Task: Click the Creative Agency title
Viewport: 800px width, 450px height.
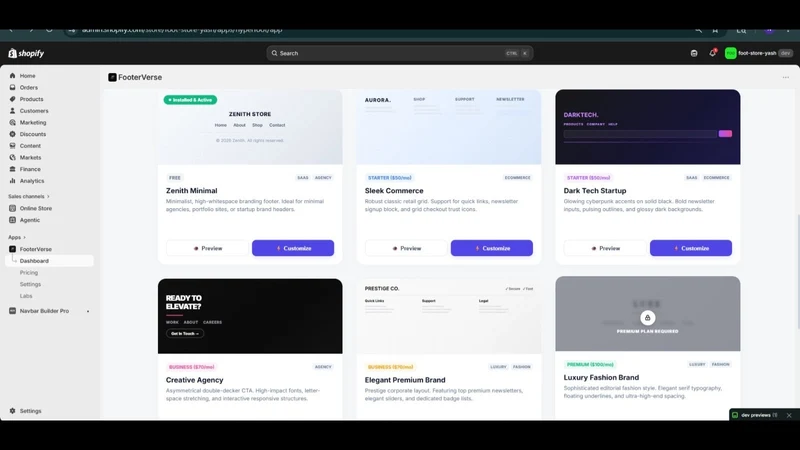Action: (x=194, y=380)
